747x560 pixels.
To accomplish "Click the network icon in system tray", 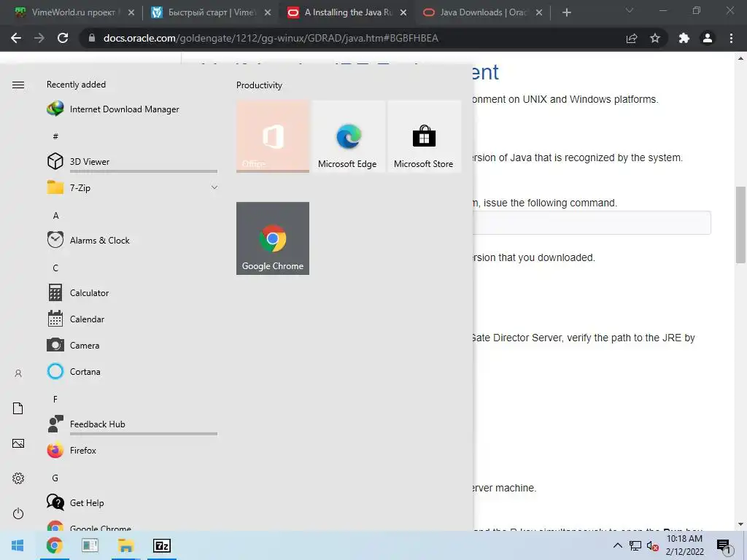I will coord(635,545).
